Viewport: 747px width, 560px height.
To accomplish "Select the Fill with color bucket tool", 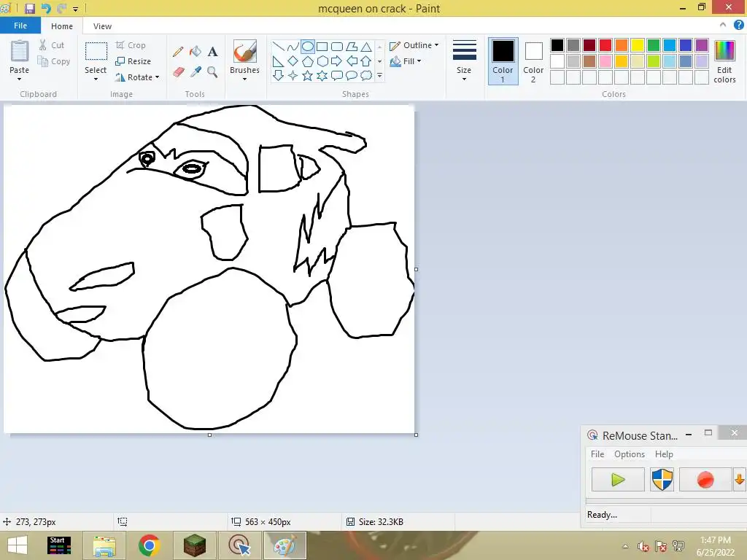I will pyautogui.click(x=196, y=52).
